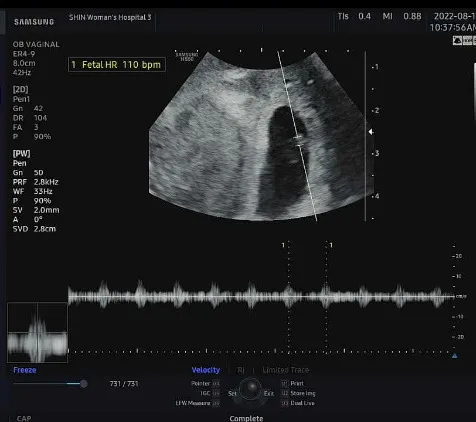
Task: Click the sample volume gate on the Doppler line
Action: click(x=299, y=141)
